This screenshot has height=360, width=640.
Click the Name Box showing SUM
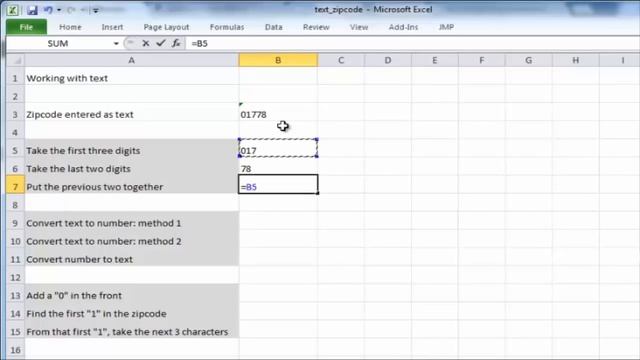59,43
